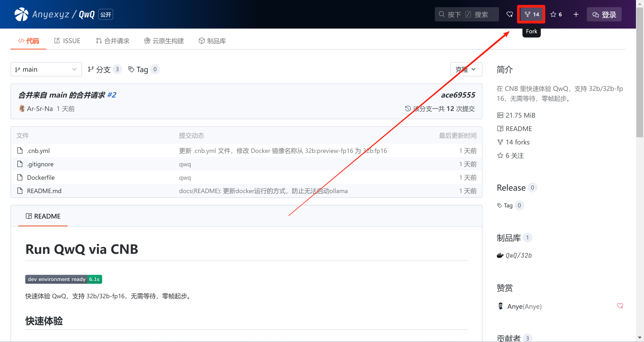
Task: Open the Dockerfile file
Action: [x=41, y=177]
